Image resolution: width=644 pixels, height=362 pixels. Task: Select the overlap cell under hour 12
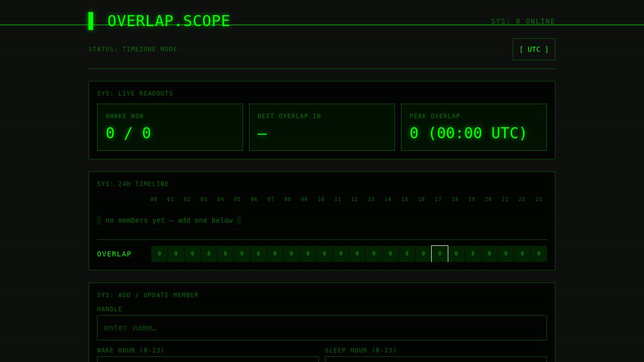coord(357,254)
